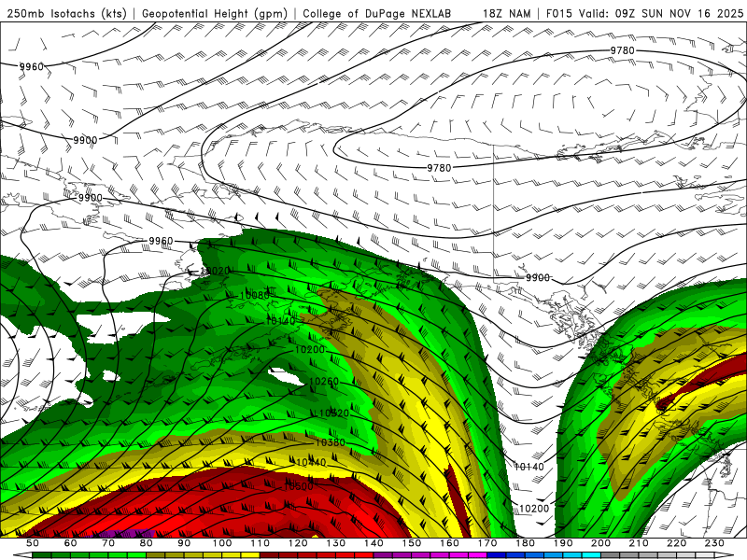The image size is (747, 560).
Task: Click the 220 value on the isotach scale
Action: (x=676, y=543)
